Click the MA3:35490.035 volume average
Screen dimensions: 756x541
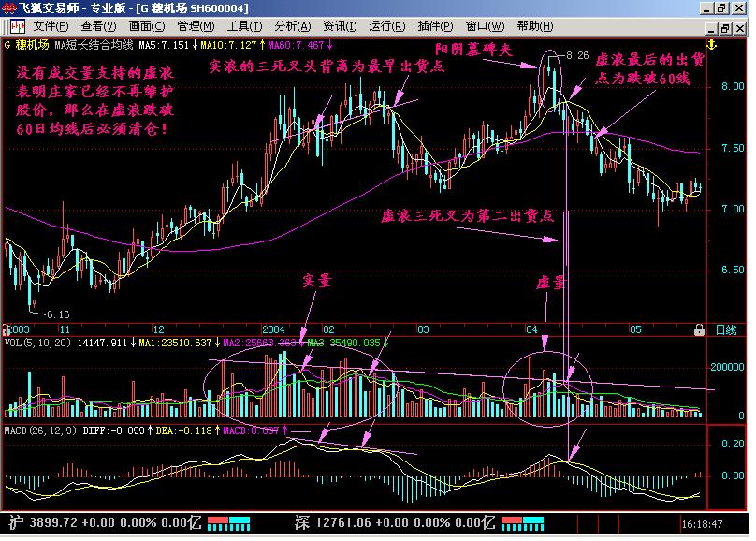point(343,343)
